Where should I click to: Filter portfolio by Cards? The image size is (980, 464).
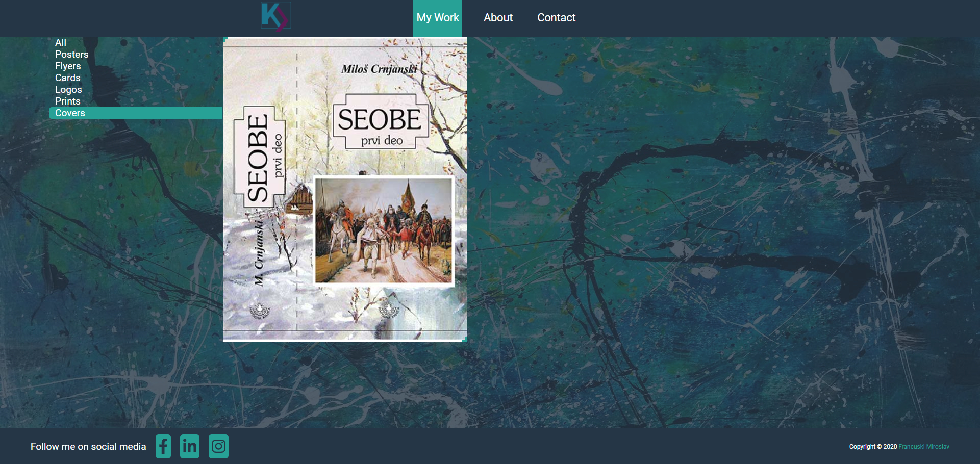[x=68, y=78]
